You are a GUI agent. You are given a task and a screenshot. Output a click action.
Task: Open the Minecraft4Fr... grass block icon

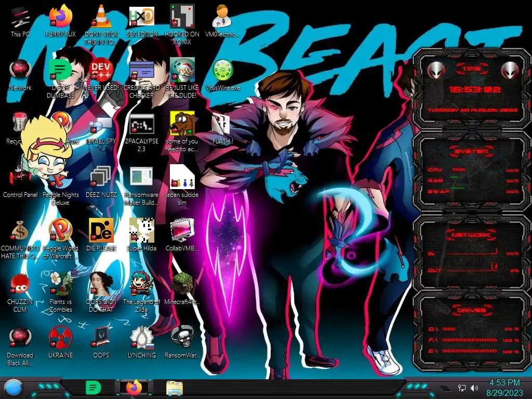(x=182, y=289)
